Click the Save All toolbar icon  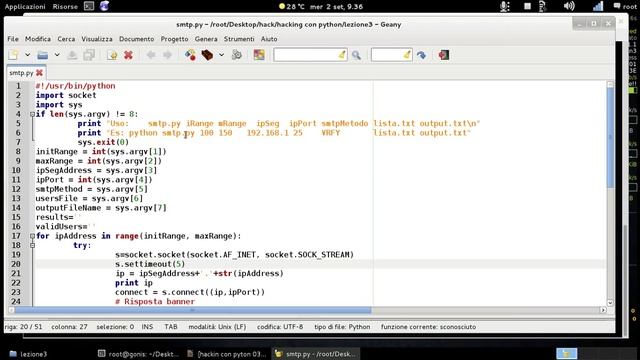tap(89, 55)
